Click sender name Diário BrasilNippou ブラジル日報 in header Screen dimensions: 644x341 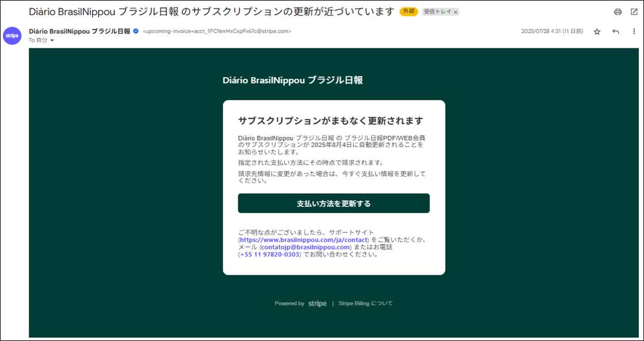79,31
